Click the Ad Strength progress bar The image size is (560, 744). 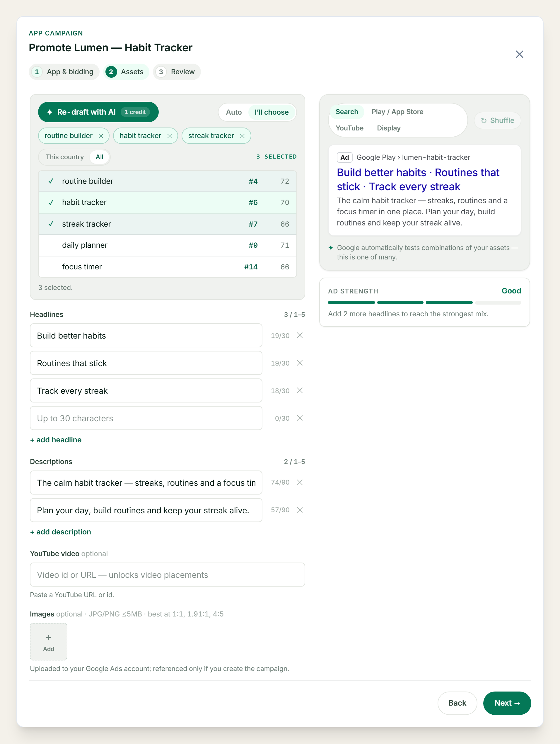[424, 303]
